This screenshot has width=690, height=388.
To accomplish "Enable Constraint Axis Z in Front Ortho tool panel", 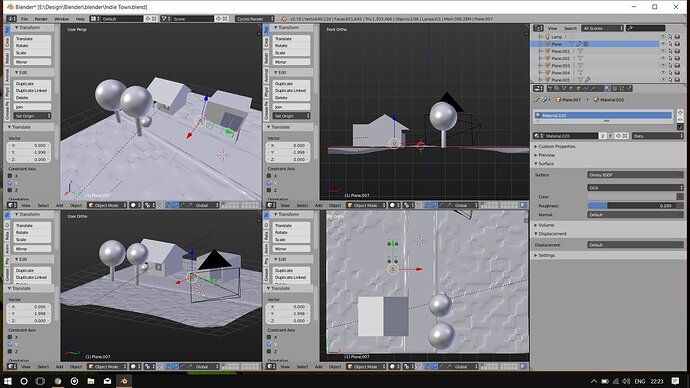I will (269, 190).
